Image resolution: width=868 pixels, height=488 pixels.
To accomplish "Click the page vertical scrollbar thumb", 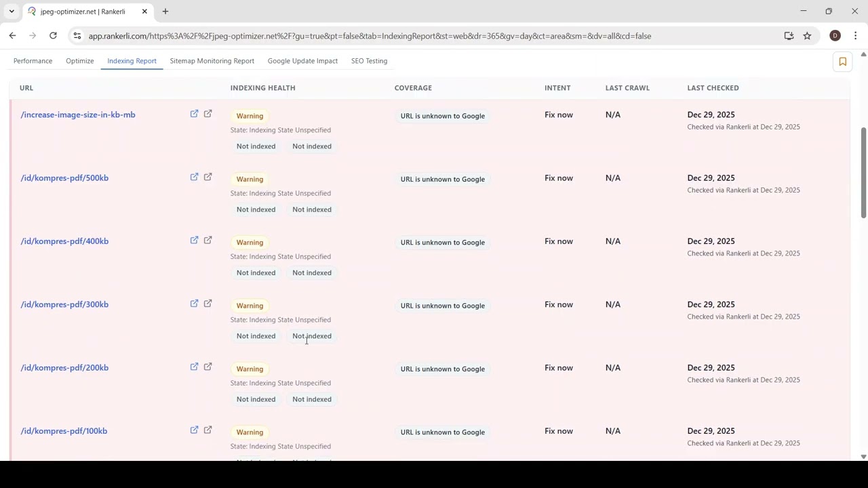I will tap(863, 173).
